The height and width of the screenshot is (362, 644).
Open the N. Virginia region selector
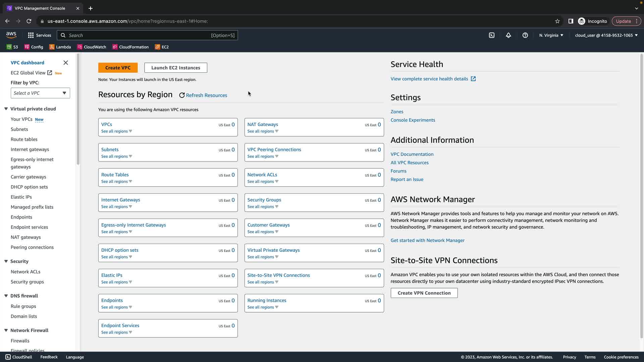click(551, 35)
